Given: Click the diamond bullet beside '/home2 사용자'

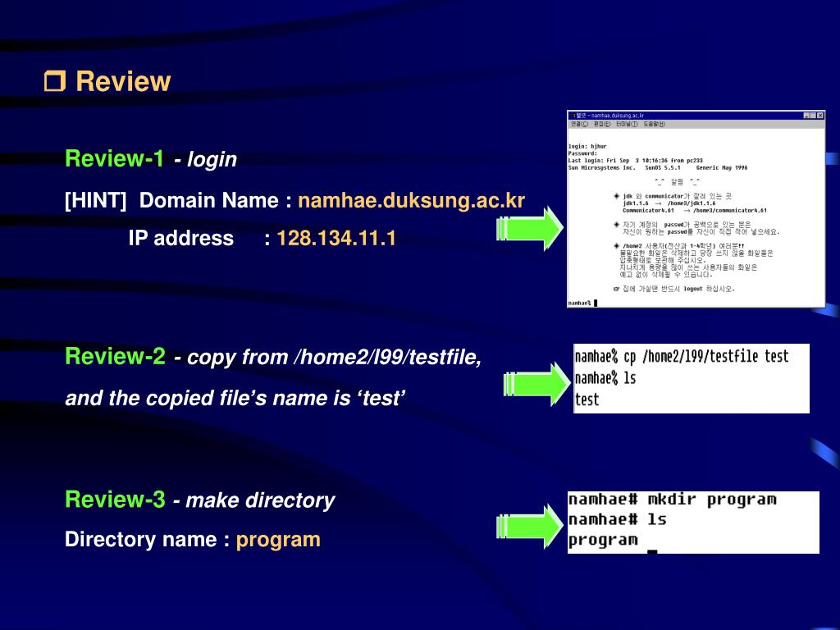Looking at the screenshot, I should [x=617, y=246].
